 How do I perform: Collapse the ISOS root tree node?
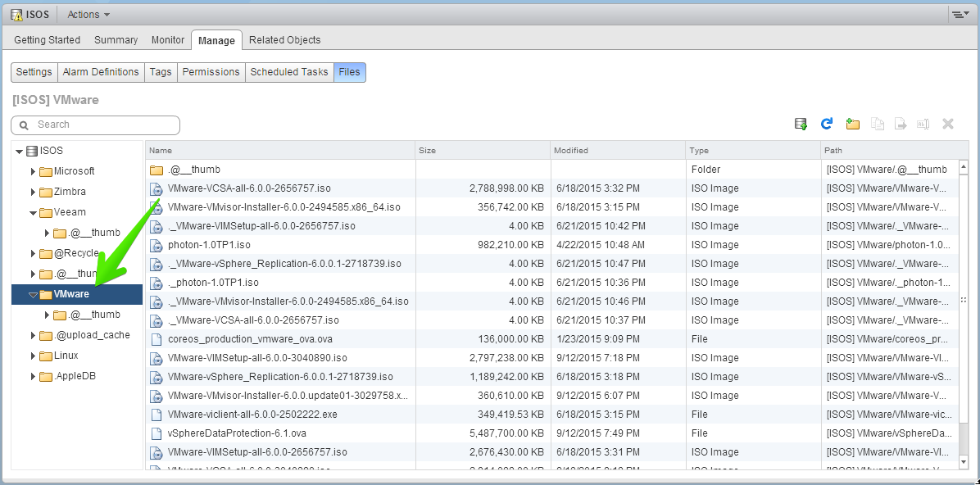coord(20,152)
